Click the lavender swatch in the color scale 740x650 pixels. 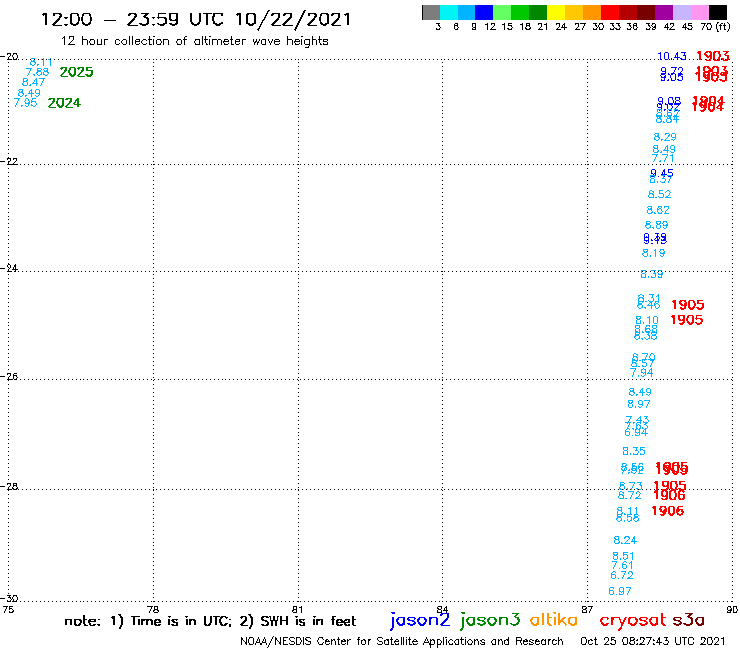click(682, 12)
